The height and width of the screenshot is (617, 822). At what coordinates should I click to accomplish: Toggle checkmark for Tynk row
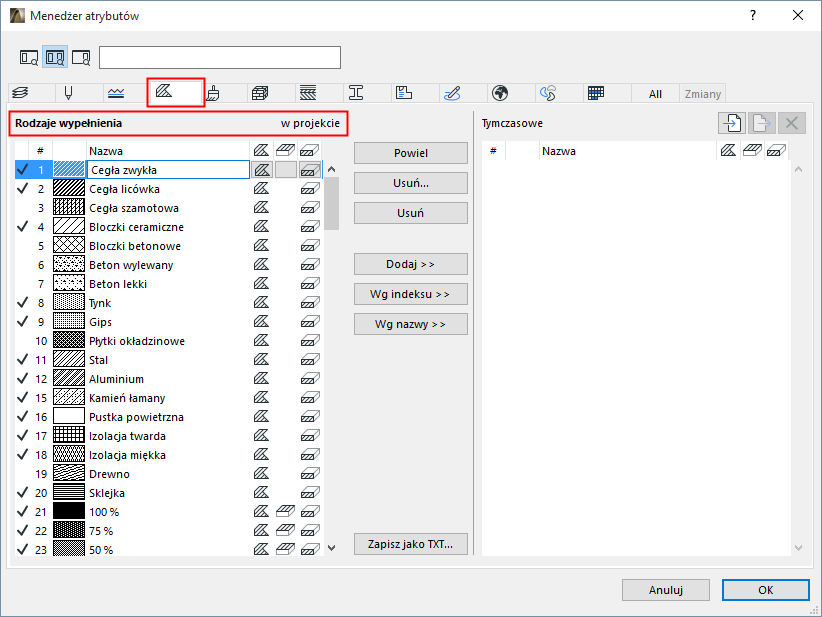(x=23, y=303)
